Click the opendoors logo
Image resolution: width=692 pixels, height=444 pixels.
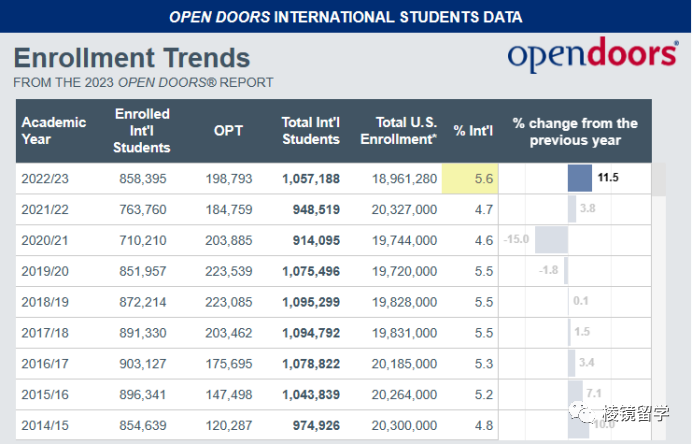click(593, 54)
